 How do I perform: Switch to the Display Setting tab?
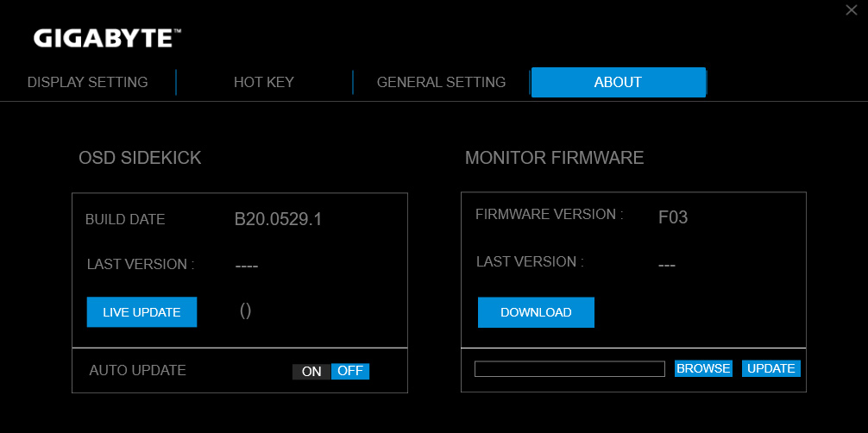(87, 83)
